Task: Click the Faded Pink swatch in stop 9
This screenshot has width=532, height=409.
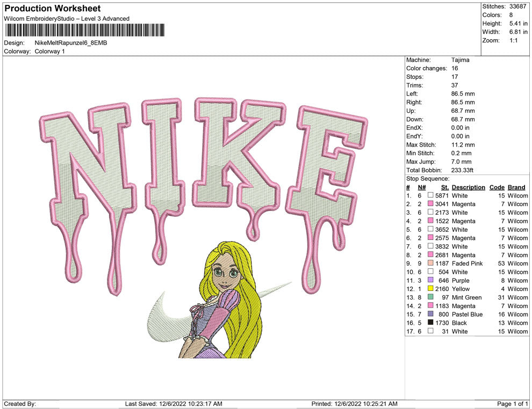Action: pyautogui.click(x=430, y=263)
